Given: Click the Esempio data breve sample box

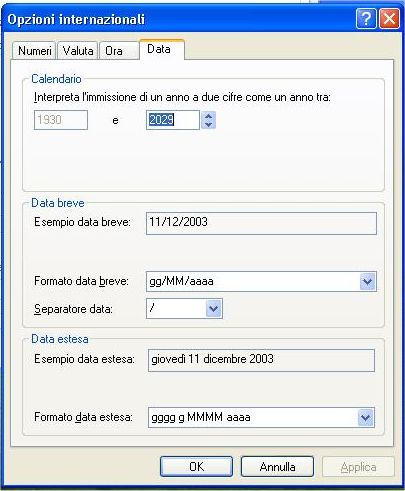Looking at the screenshot, I should click(261, 223).
